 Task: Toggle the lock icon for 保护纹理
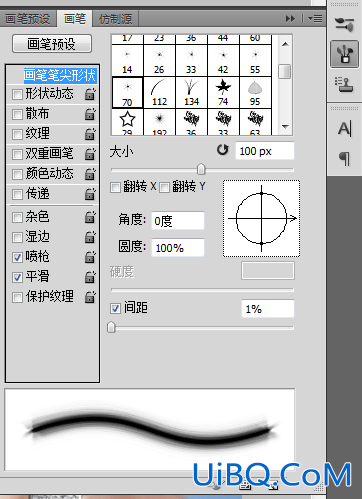(90, 297)
